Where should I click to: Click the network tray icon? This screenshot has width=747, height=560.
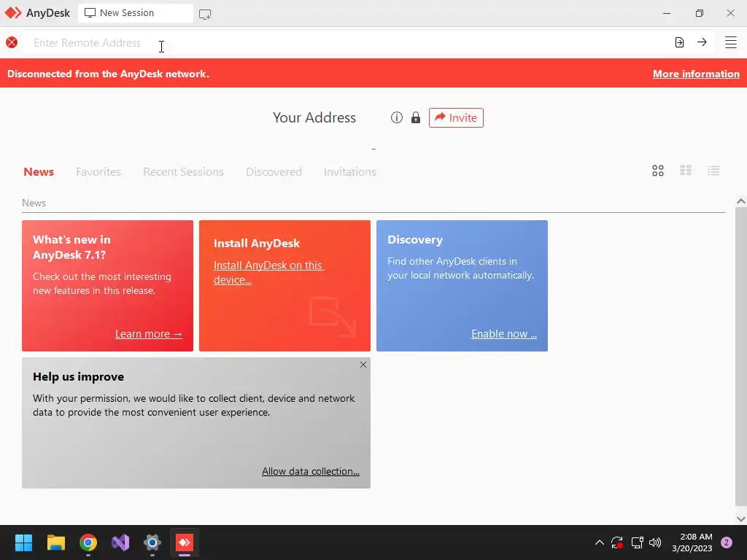(637, 542)
